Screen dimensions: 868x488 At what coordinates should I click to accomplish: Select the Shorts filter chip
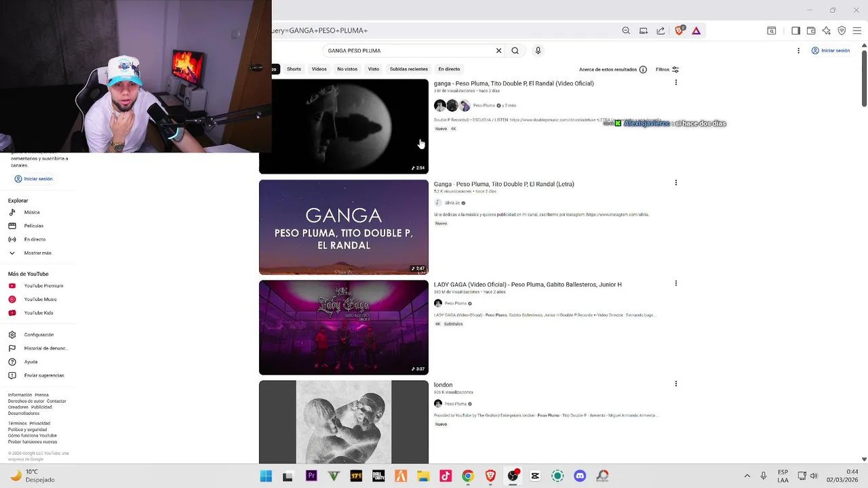(294, 69)
